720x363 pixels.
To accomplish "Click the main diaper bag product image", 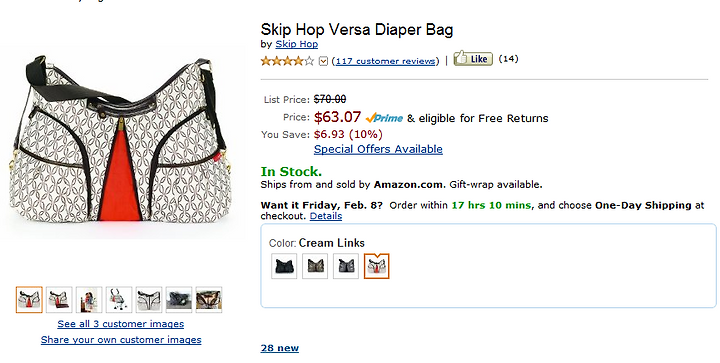I will pyautogui.click(x=121, y=139).
